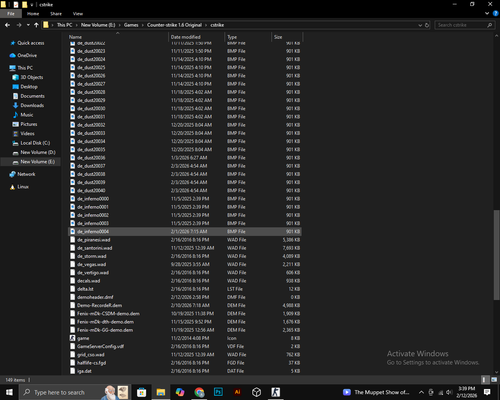Switch to the Share ribbon tab
Viewport: 500px width, 400px height.
(56, 14)
